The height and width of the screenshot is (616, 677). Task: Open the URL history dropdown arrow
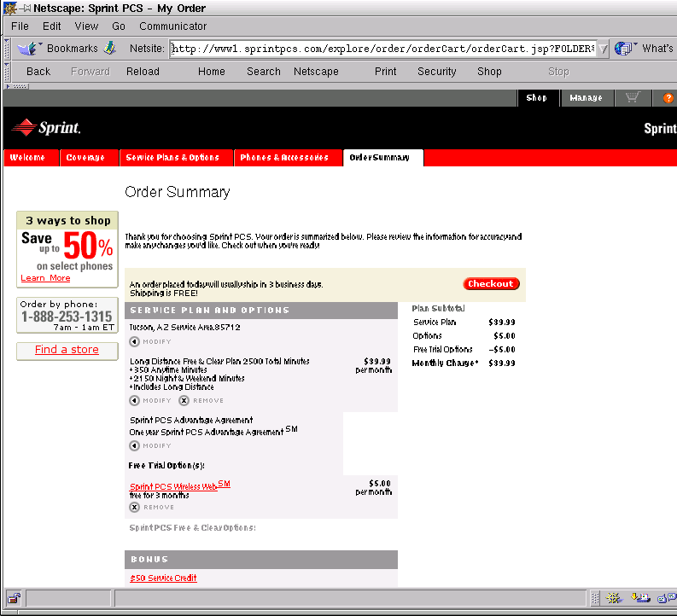click(604, 49)
